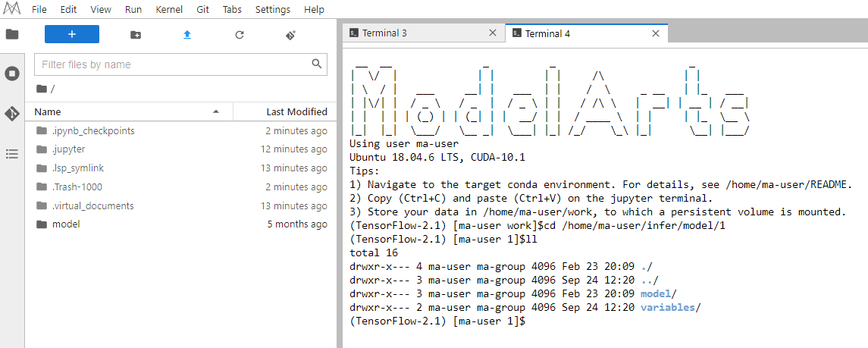Select the .ipynb_checkpoints folder
This screenshot has width=868, height=348.
(x=180, y=131)
